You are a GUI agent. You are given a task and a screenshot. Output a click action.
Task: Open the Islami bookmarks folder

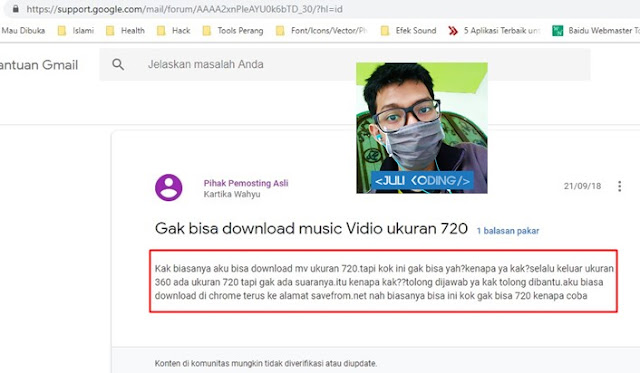(x=76, y=31)
